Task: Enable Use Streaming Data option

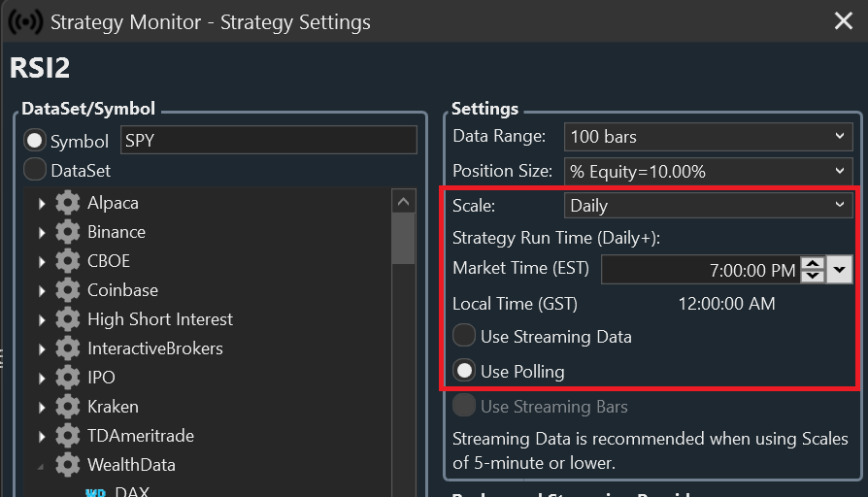Action: point(465,336)
